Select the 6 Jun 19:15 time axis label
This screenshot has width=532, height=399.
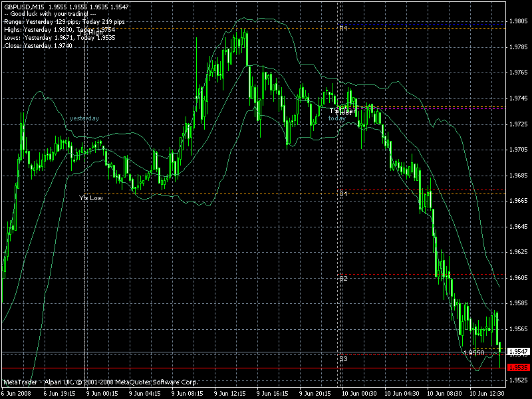point(59,394)
